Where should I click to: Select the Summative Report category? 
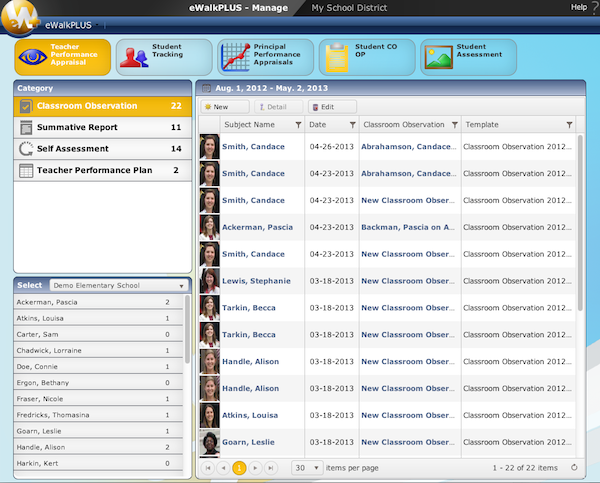(103, 127)
